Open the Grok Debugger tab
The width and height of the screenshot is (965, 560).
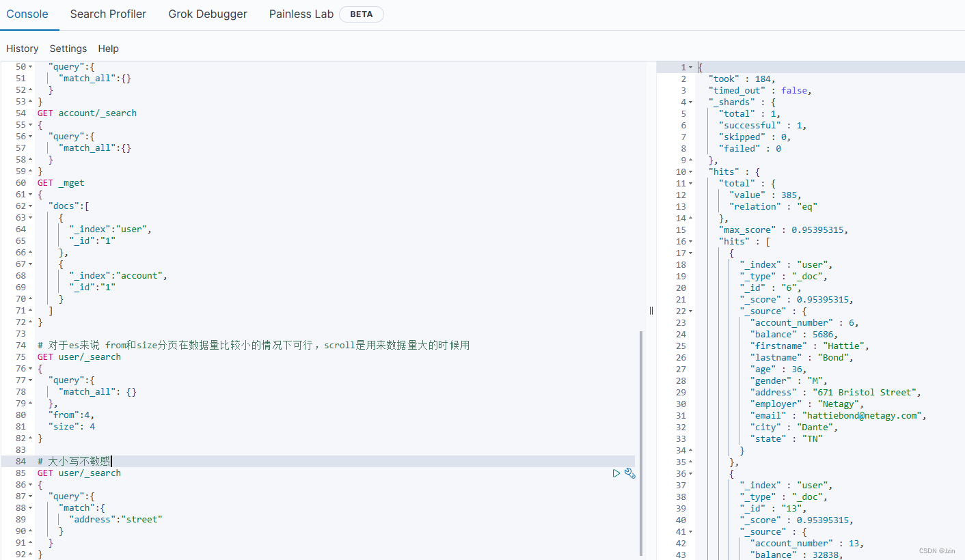tap(208, 14)
